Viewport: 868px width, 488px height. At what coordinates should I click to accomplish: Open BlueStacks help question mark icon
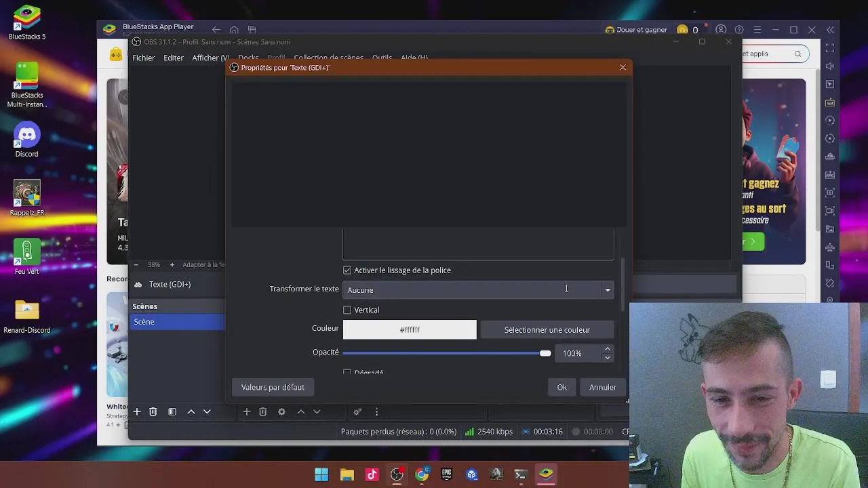[739, 30]
